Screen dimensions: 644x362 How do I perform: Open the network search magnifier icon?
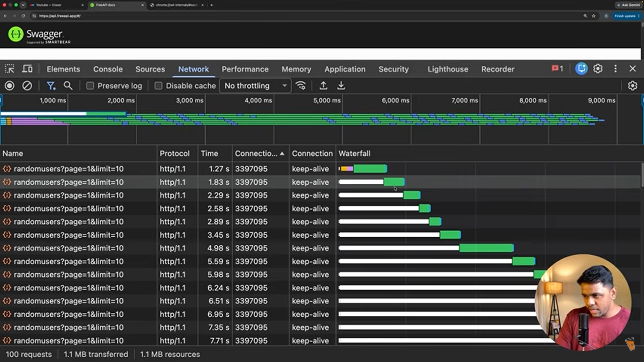pos(68,85)
